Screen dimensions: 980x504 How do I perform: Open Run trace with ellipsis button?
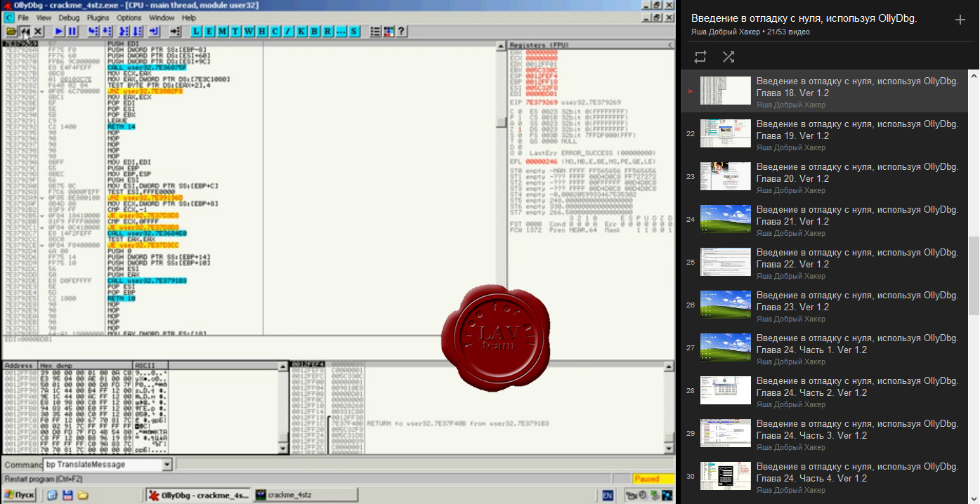[x=341, y=31]
